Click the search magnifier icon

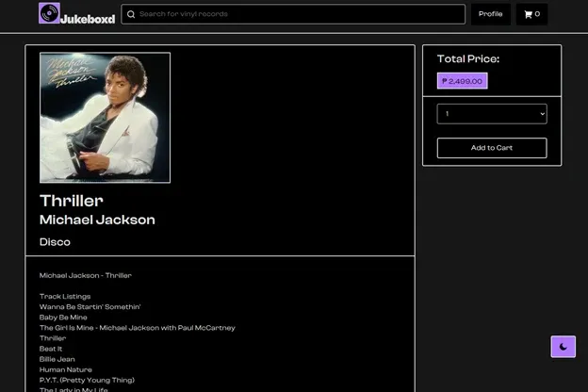[131, 14]
